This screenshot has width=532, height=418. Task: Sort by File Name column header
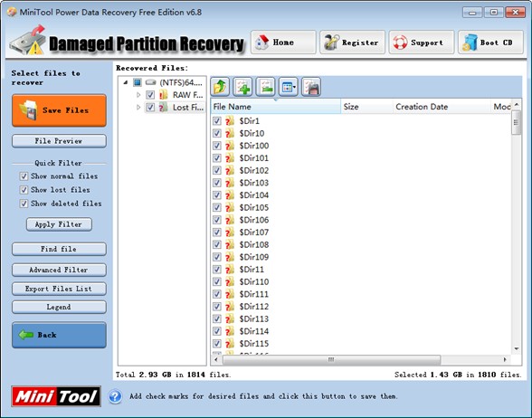[x=276, y=107]
